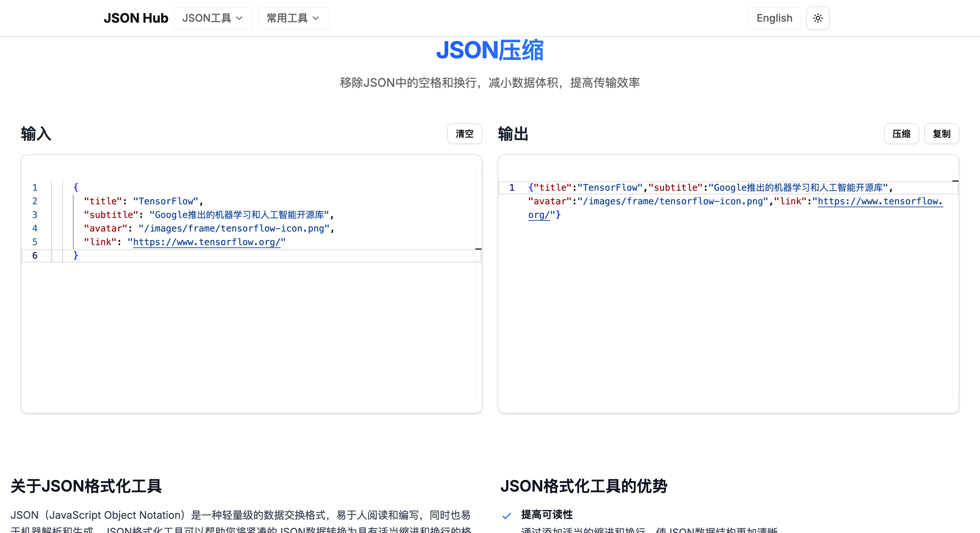
Task: Open the tensorflow.org link in the input editor
Action: tap(206, 242)
